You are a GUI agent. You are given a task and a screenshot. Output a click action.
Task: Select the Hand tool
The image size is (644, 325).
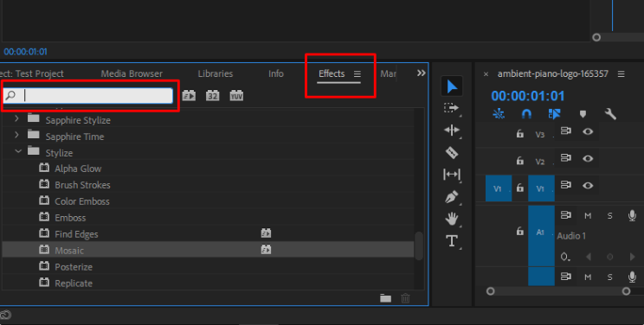(x=451, y=219)
